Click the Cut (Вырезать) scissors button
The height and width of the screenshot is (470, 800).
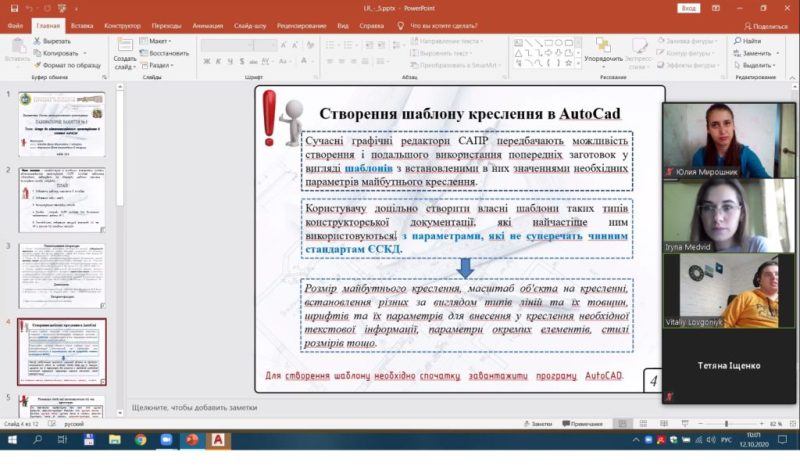click(52, 41)
